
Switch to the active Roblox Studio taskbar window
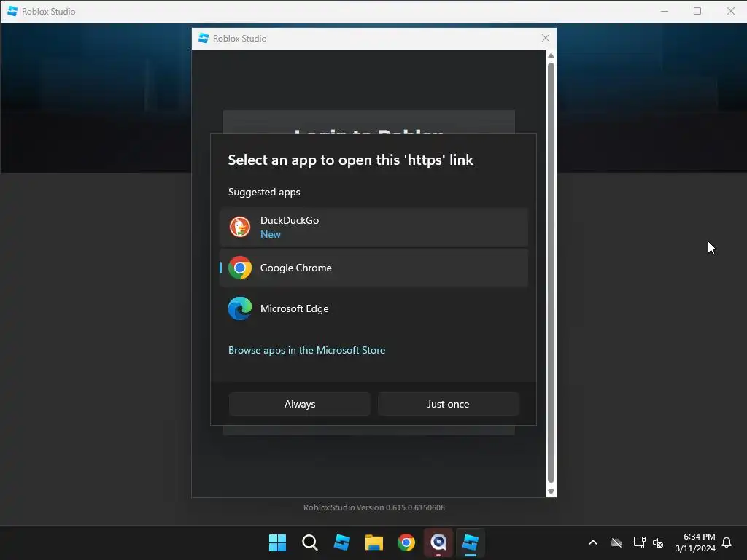tap(471, 542)
